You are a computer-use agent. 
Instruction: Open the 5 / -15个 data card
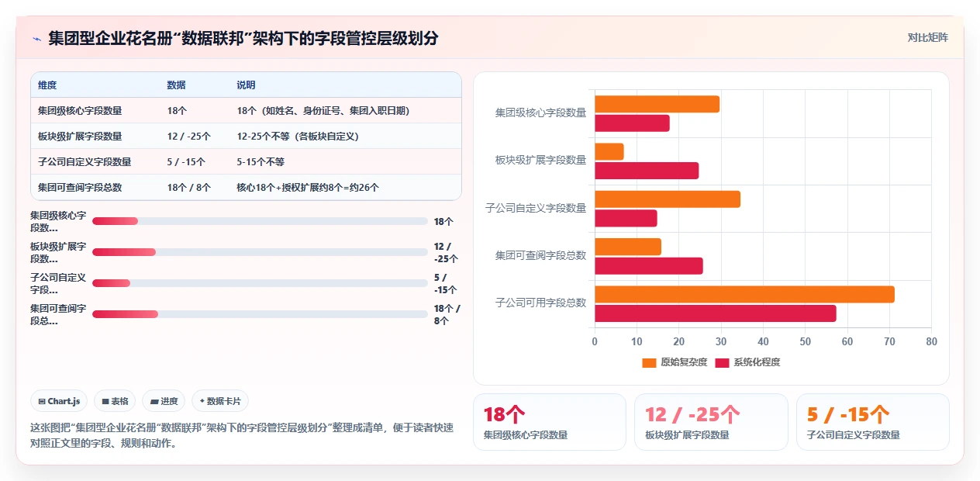(873, 422)
